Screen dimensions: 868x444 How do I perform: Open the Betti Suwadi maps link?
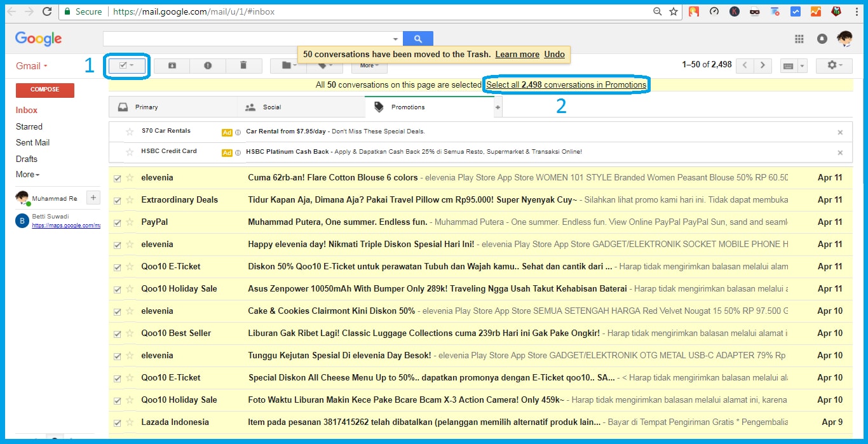pyautogui.click(x=66, y=225)
